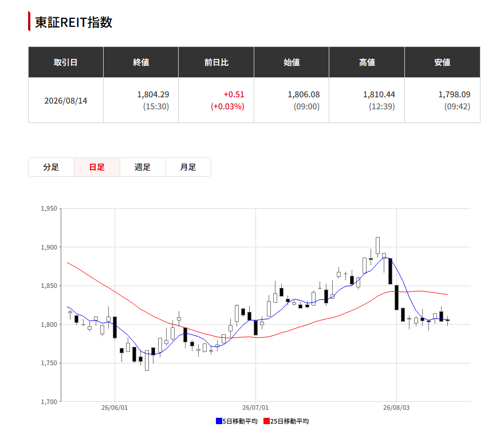The width and height of the screenshot is (504, 439).
Task: Open the 週足 chart tab
Action: coord(143,167)
